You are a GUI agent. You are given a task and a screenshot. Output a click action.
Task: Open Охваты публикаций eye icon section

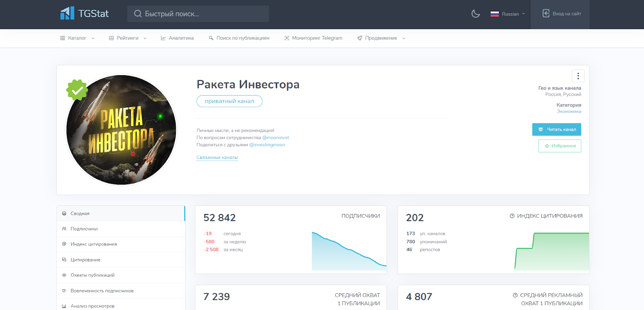point(64,275)
